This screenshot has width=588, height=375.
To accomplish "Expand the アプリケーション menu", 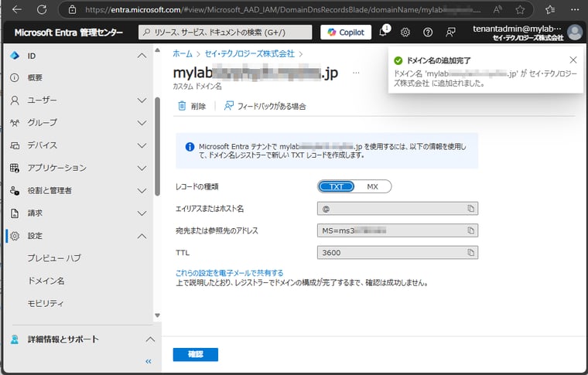I will (x=142, y=169).
